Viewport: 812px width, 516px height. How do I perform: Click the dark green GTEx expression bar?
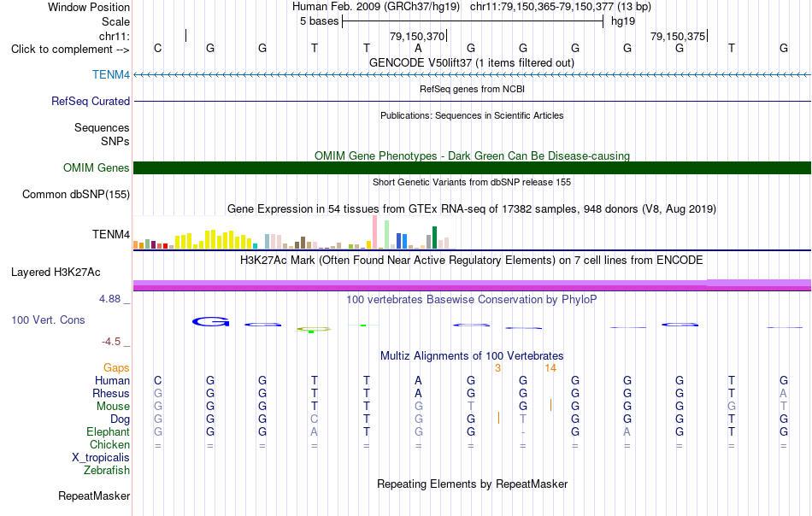tap(434, 237)
